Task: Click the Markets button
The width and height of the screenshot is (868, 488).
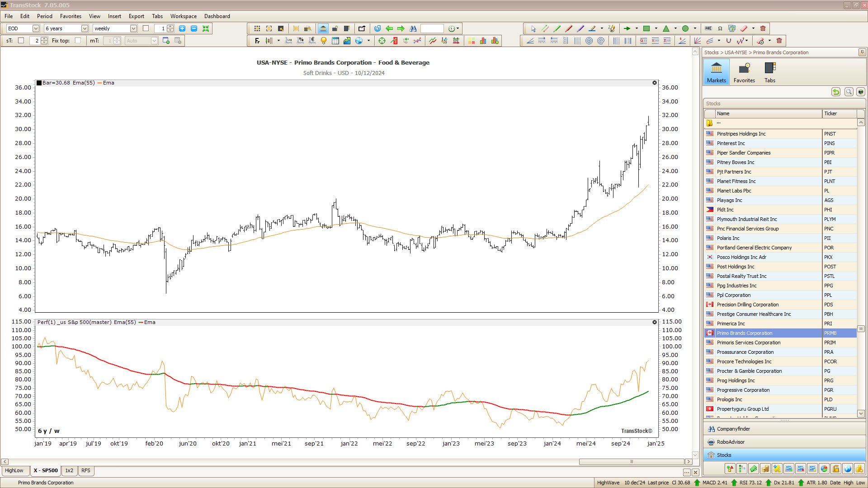Action: pos(716,72)
